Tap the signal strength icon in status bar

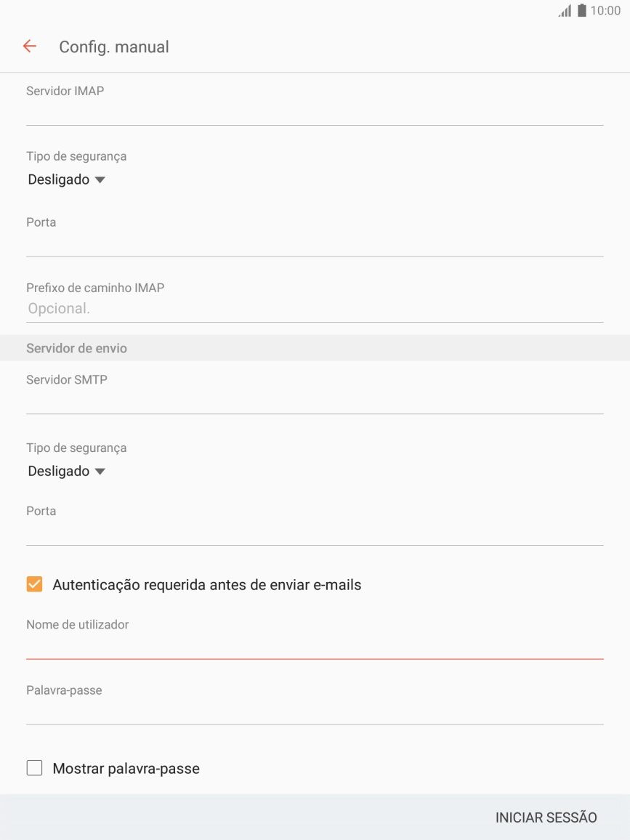click(x=565, y=11)
